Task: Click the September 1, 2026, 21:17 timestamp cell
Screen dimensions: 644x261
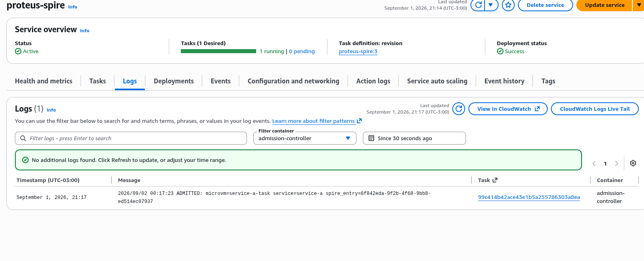Action: 52,197
